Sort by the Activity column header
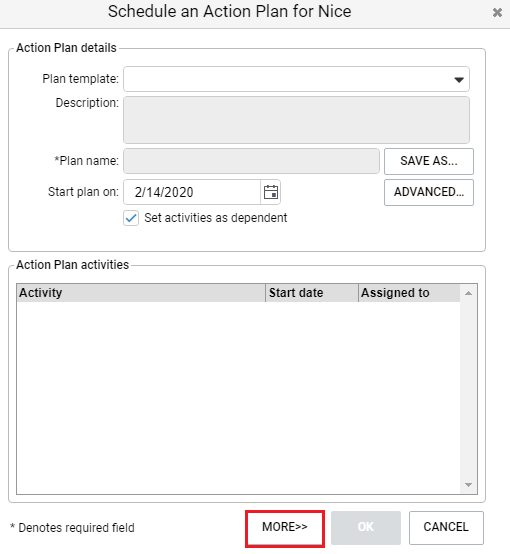 coord(141,293)
